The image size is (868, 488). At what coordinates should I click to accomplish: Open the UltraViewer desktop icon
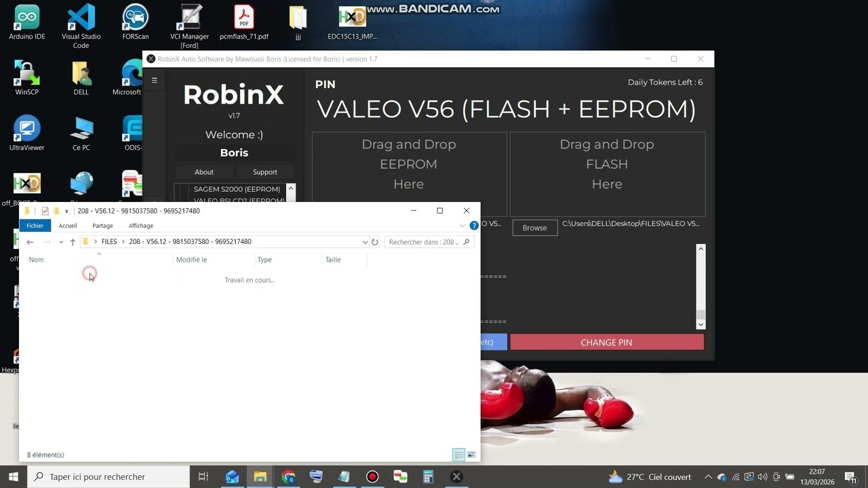coord(27,134)
